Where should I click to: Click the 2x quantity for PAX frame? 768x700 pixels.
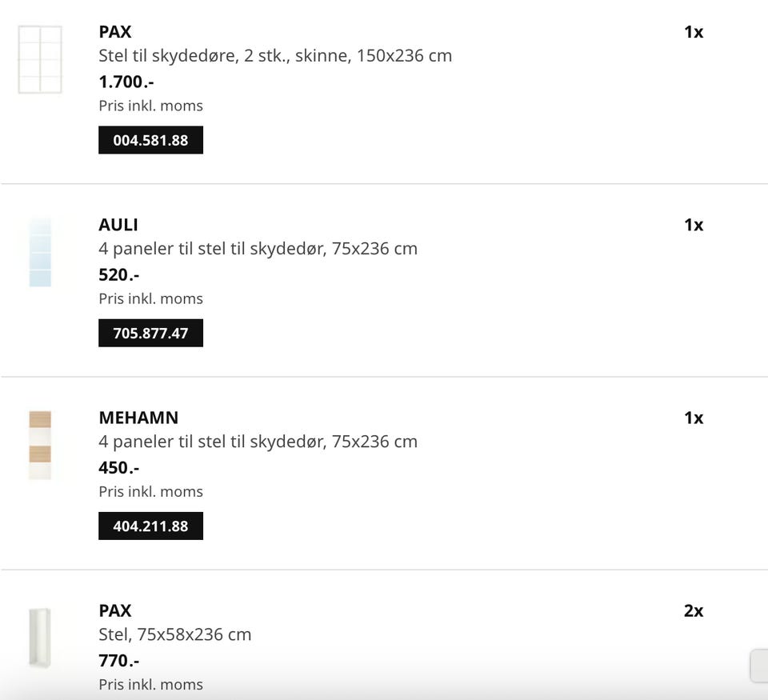coord(694,611)
